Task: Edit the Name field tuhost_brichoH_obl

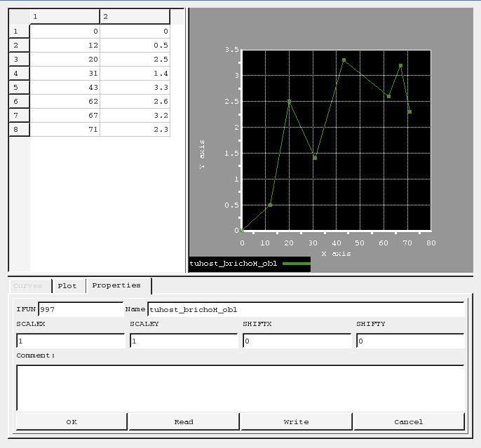Action: pos(306,309)
